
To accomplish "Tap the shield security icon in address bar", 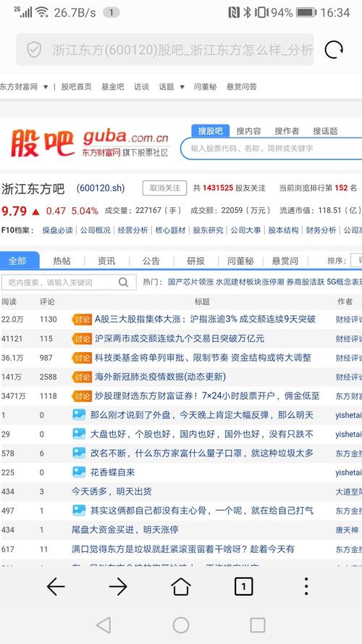I will click(34, 50).
